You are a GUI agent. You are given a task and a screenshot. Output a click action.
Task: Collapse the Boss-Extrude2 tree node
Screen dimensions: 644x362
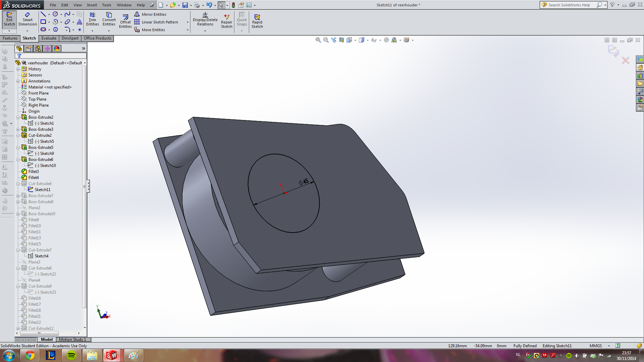click(x=18, y=117)
